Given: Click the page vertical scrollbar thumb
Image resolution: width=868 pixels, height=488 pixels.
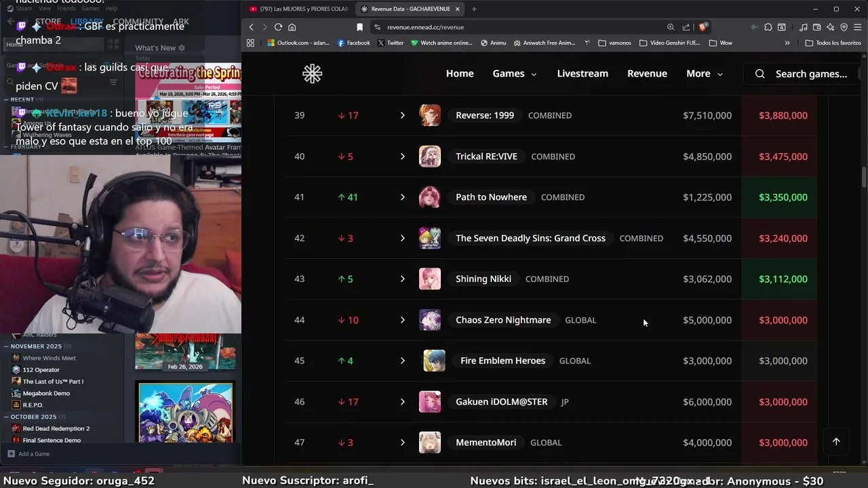Looking at the screenshot, I should 864,178.
